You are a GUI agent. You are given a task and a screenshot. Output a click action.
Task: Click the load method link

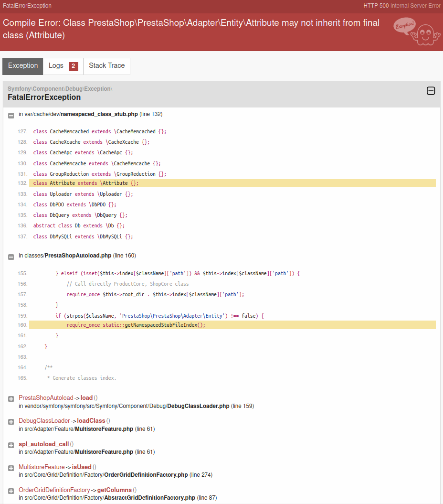coord(86,397)
